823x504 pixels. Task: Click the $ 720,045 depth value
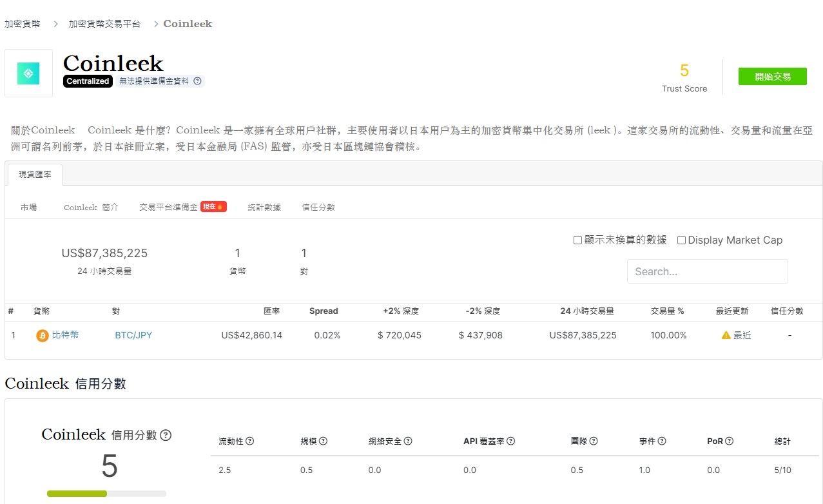pos(400,335)
